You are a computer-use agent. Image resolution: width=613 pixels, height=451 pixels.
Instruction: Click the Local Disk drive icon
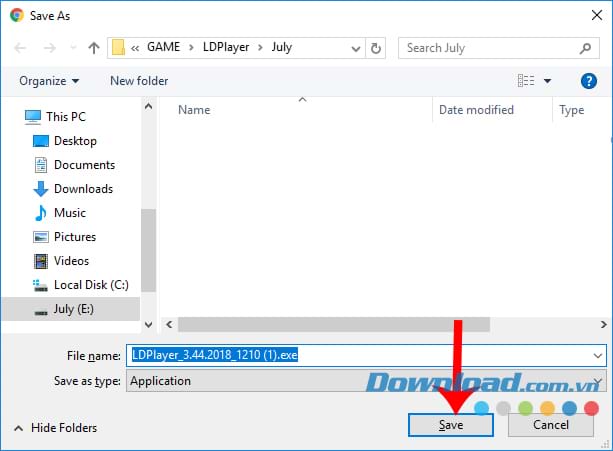40,286
